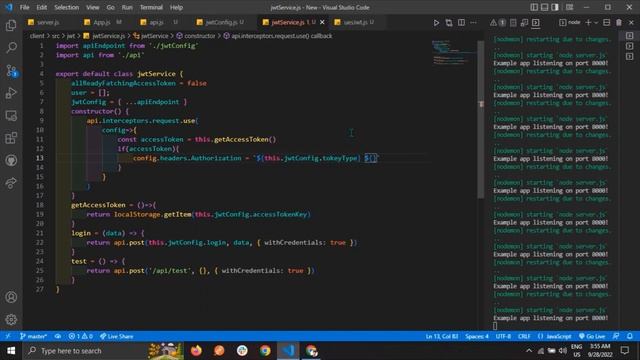
Task: Open the Accounts menu icon
Action: tap(11, 297)
